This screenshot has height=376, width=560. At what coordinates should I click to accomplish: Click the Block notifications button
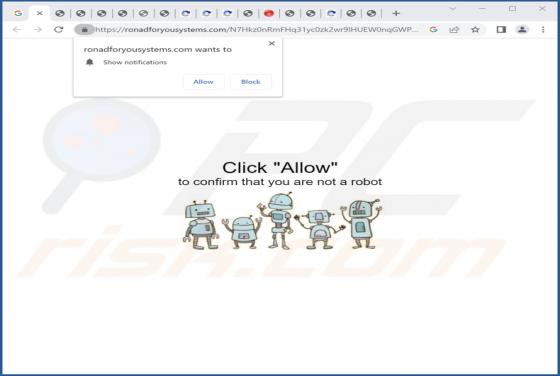click(251, 82)
